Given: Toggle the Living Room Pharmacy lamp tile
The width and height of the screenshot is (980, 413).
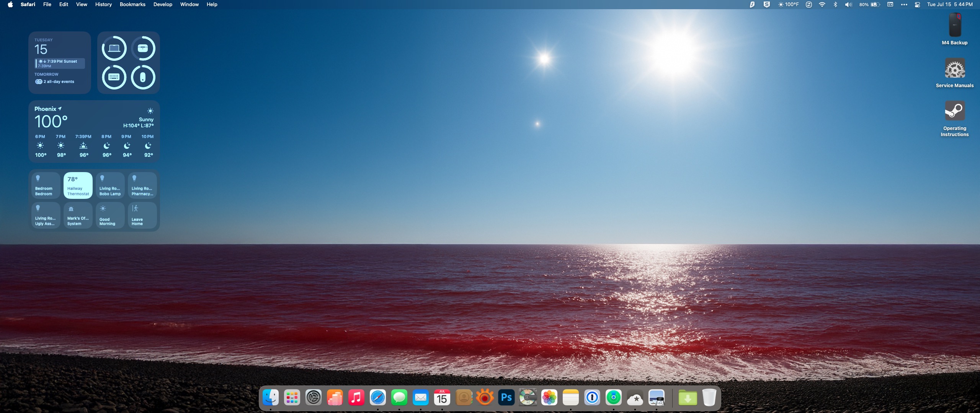Looking at the screenshot, I should click(142, 185).
